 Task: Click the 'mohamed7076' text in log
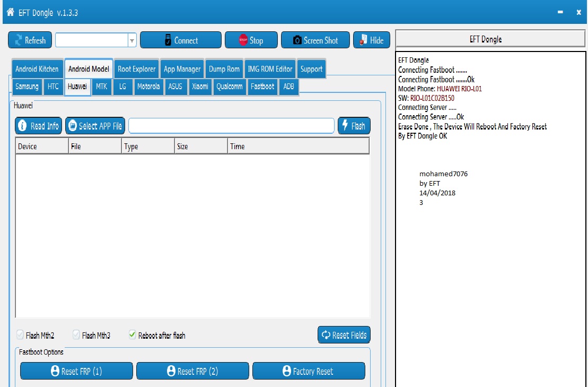click(443, 174)
